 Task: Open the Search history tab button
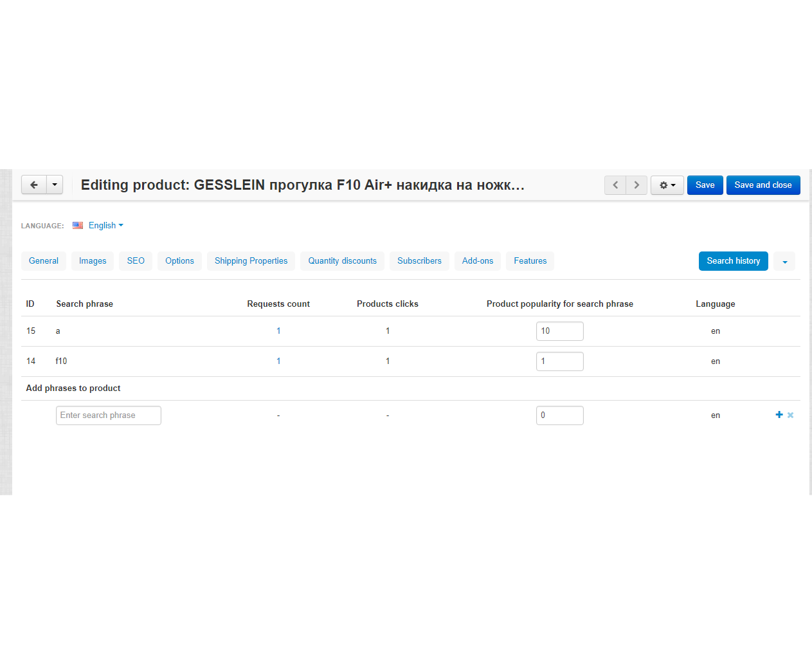(x=733, y=261)
